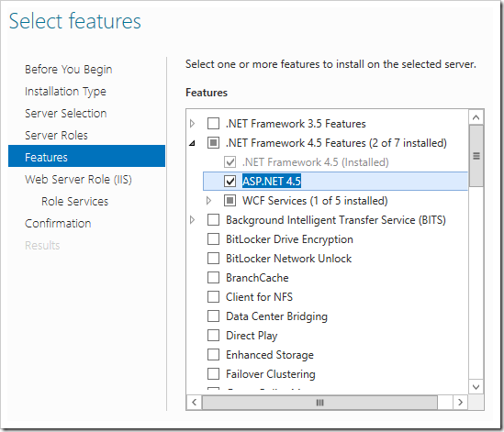Select the BitLocker Network Unlock label

(288, 259)
